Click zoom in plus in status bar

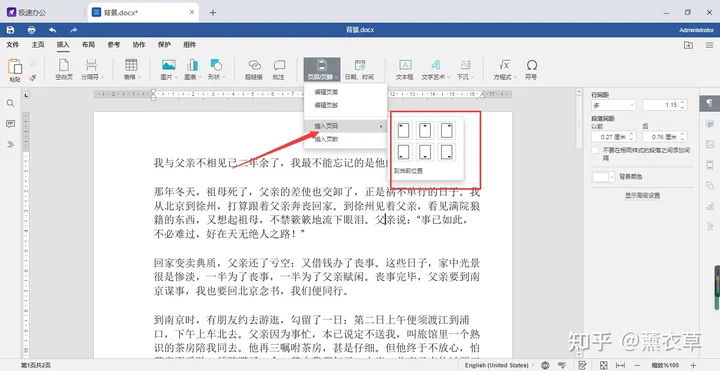pyautogui.click(x=693, y=365)
